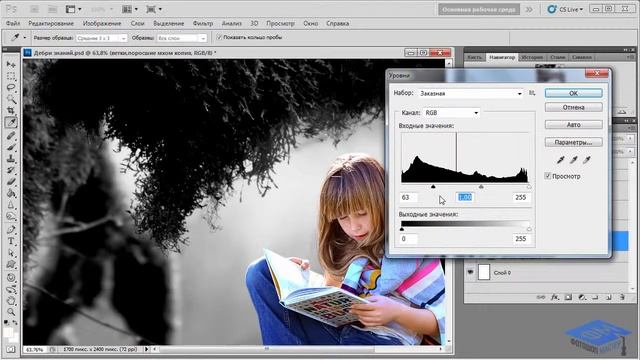Select the History Brush tool
Viewport: 640px width, 360px height.
[x=11, y=170]
